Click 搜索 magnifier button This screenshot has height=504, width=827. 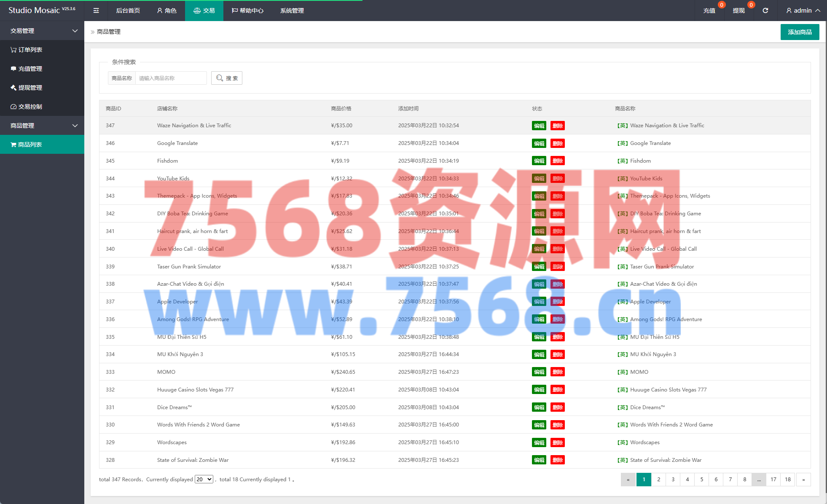[x=227, y=78]
